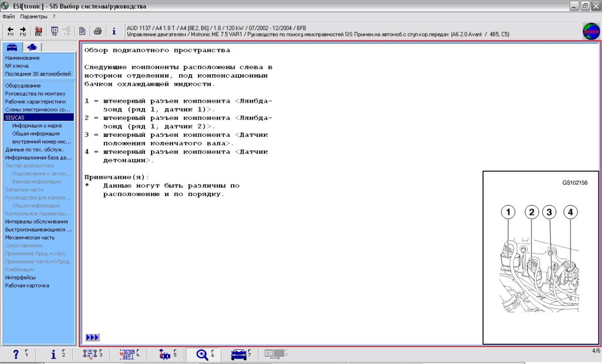The width and height of the screenshot is (602, 364).
Task: Open the Файл menu
Action: pos(9,17)
